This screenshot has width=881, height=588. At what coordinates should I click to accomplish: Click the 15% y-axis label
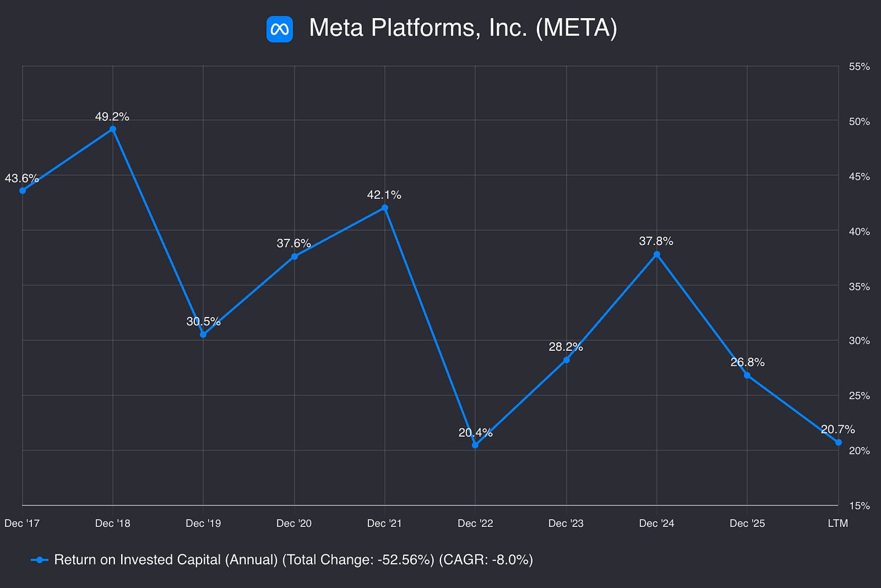[x=859, y=506]
